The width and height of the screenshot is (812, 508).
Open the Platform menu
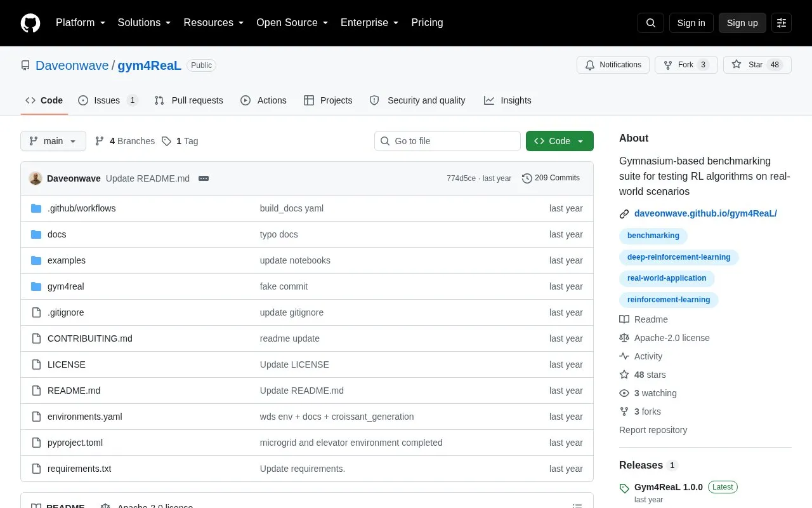[x=81, y=23]
